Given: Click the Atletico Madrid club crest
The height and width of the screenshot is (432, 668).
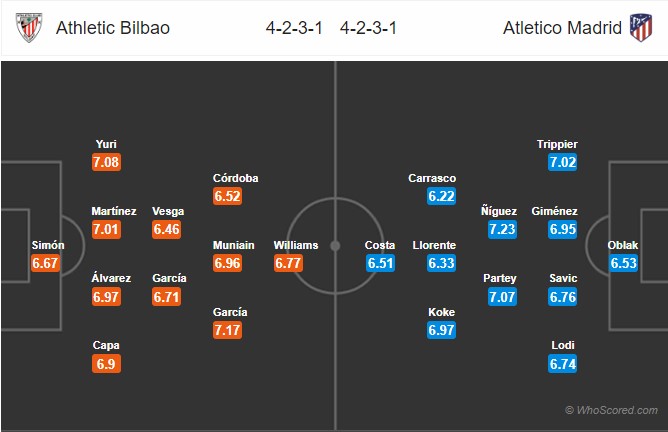Looking at the screenshot, I should pos(641,27).
